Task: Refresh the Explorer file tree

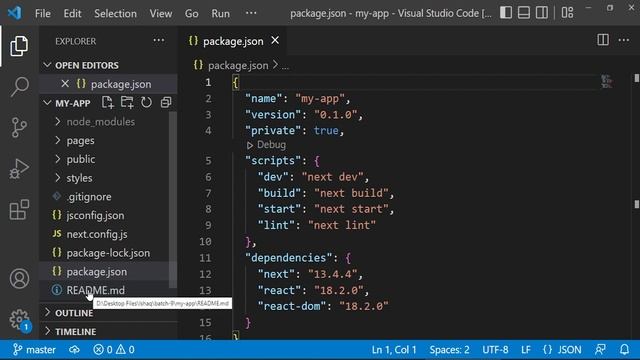Action: point(146,102)
